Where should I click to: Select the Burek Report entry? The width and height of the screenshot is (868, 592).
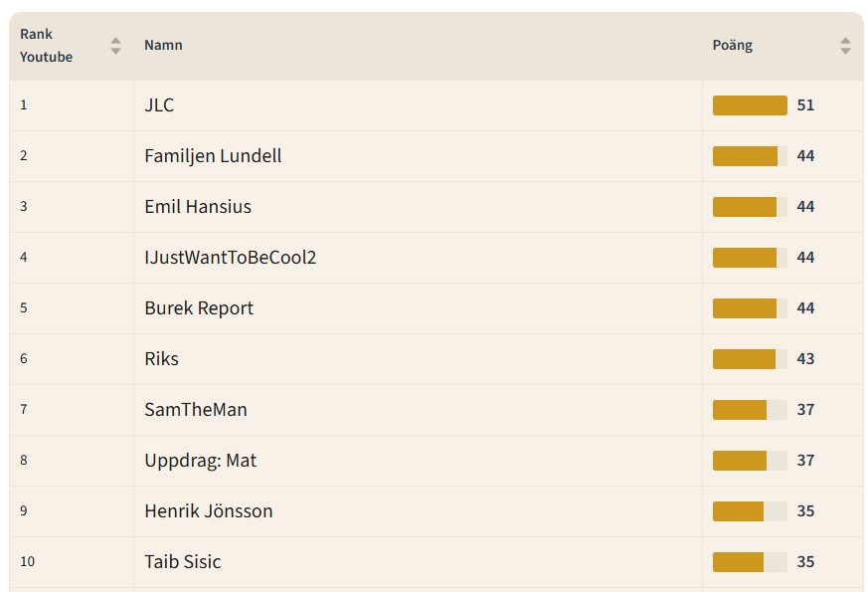(x=199, y=308)
